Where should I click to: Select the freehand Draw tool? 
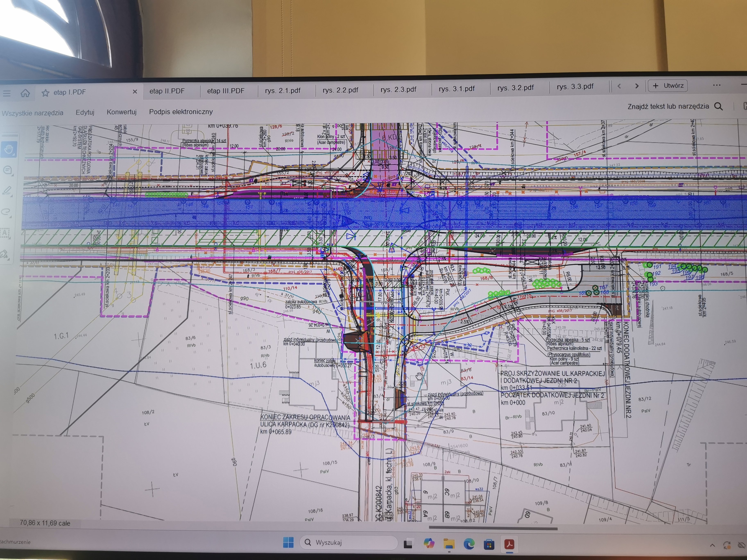coord(6,212)
